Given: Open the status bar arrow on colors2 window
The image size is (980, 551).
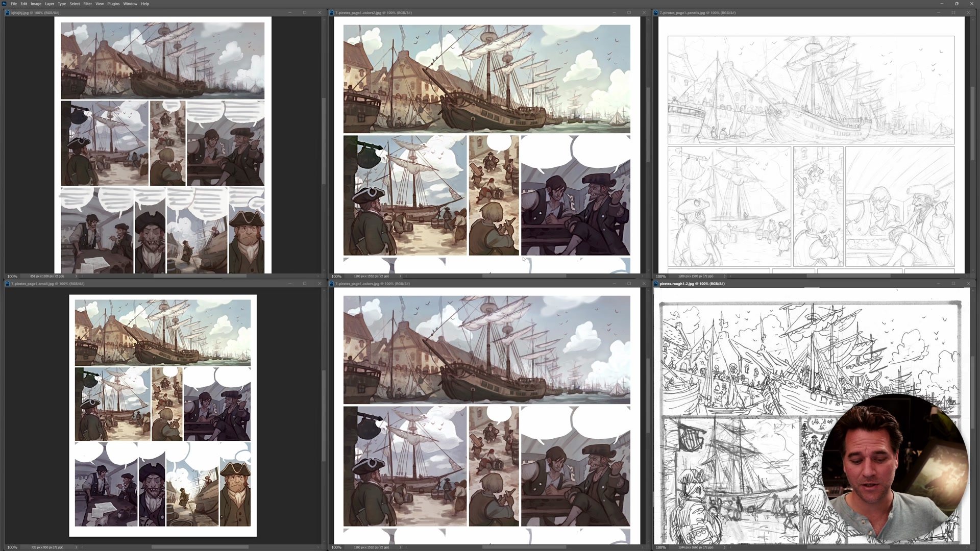Looking at the screenshot, I should [401, 276].
